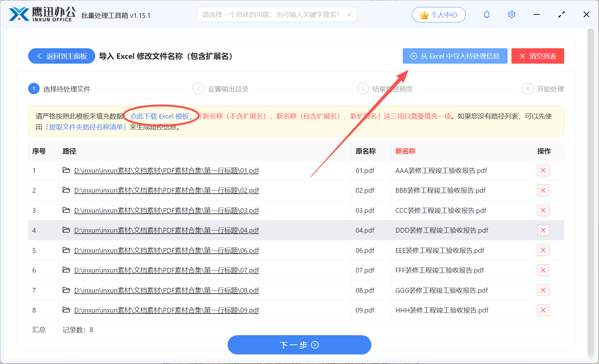Open path link ending in 01.pdf
599x364 pixels.
(167, 170)
